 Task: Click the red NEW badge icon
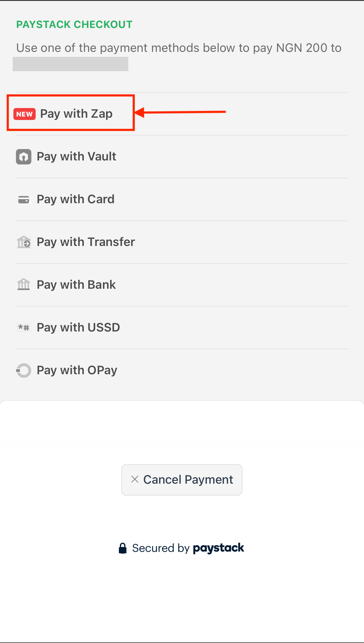pyautogui.click(x=25, y=114)
